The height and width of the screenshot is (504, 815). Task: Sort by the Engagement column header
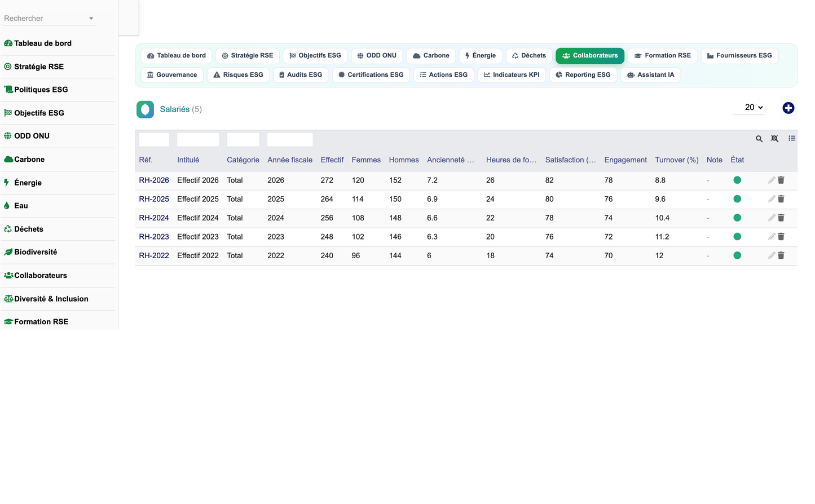pos(625,160)
